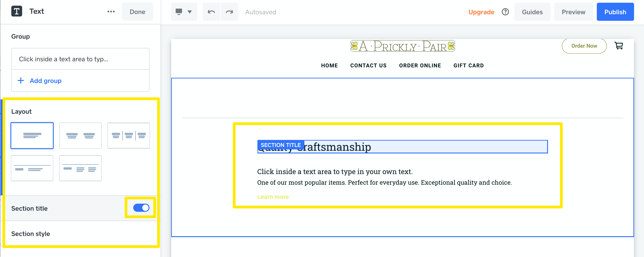Select the centered text layout option

tap(32, 135)
